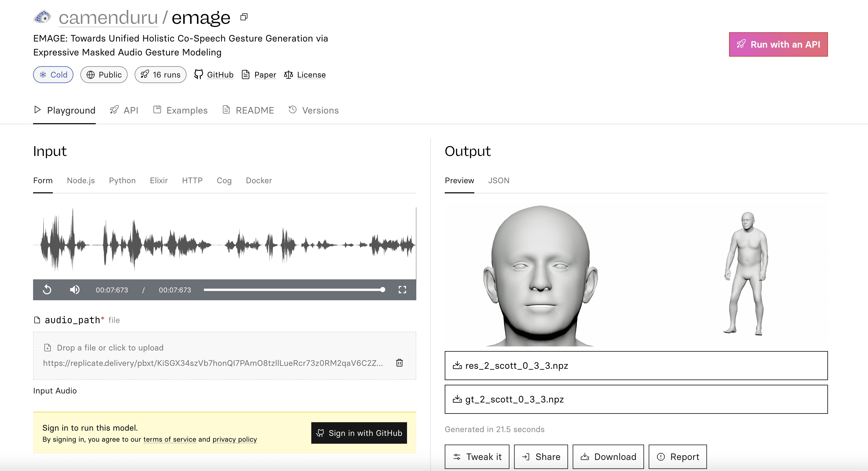Click Sign in with GitHub
868x471 pixels.
click(x=359, y=433)
